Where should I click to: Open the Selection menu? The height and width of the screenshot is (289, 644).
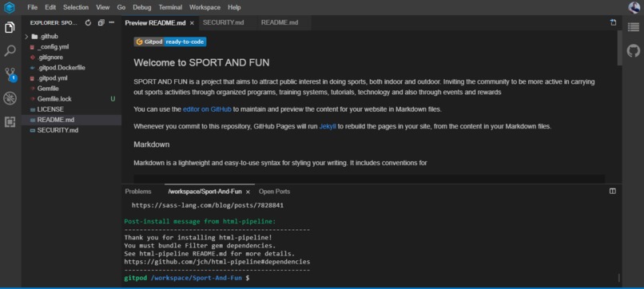point(76,7)
